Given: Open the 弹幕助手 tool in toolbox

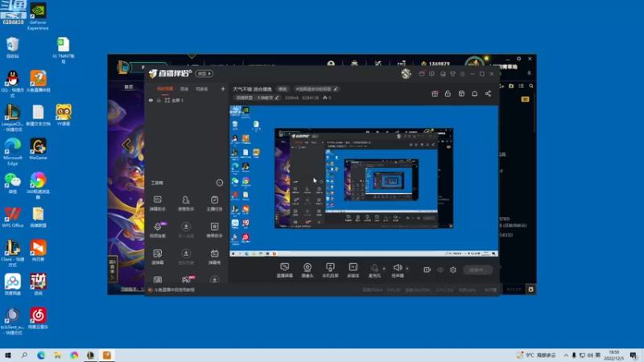Looking at the screenshot, I should (x=157, y=204).
